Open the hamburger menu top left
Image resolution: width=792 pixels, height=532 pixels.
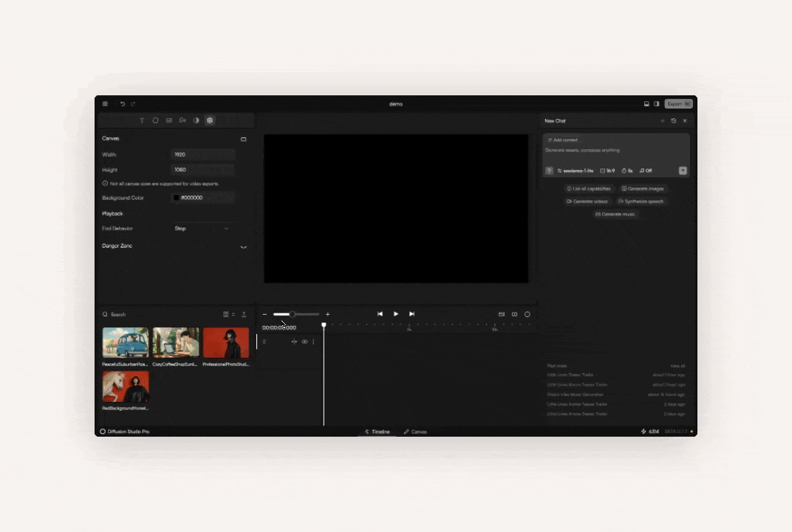[x=105, y=103]
